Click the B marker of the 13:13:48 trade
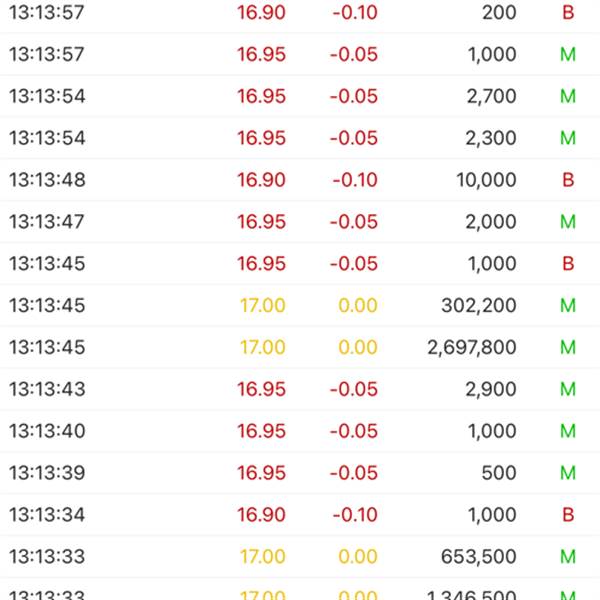This screenshot has height=600, width=600. [x=568, y=180]
